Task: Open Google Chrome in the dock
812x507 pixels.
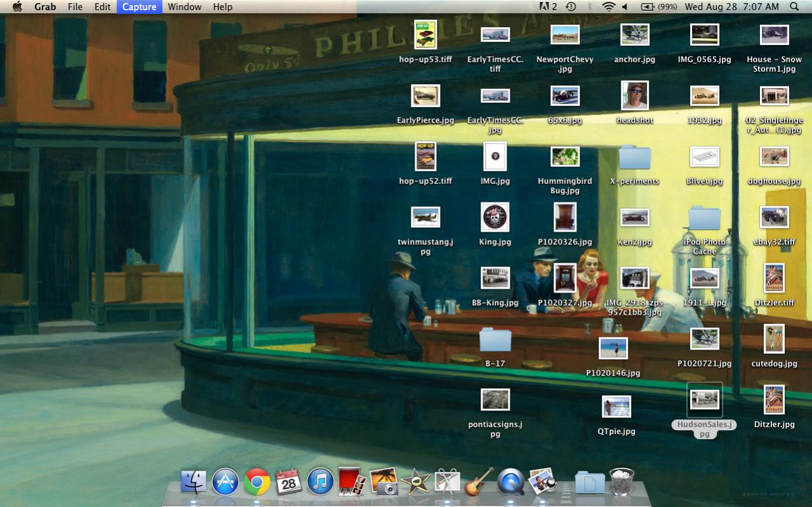Action: 257,482
